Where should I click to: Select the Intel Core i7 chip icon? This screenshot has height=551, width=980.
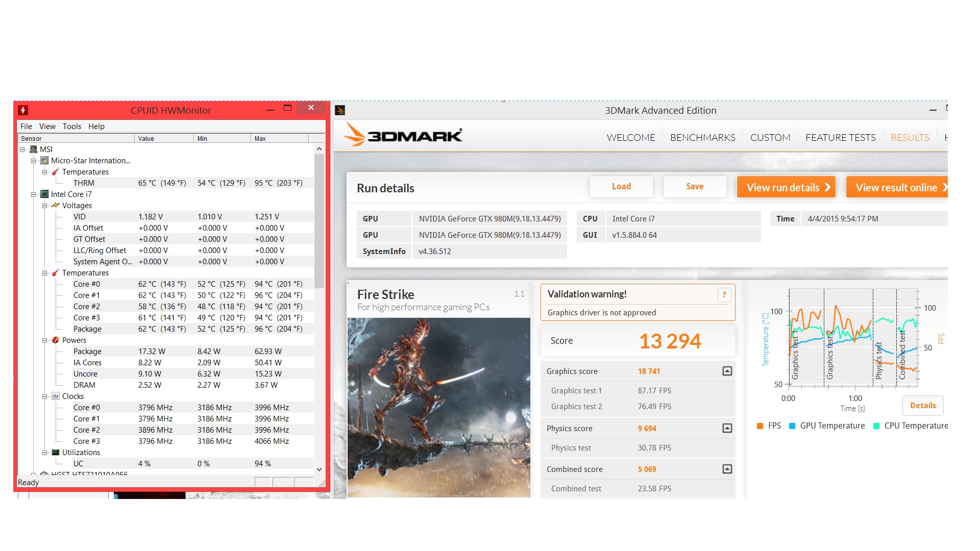click(x=44, y=194)
